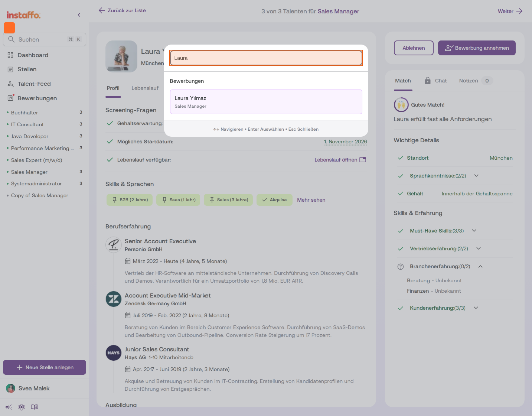This screenshot has width=532, height=416.
Task: Go to next talent with Weiter
Action: 510,11
